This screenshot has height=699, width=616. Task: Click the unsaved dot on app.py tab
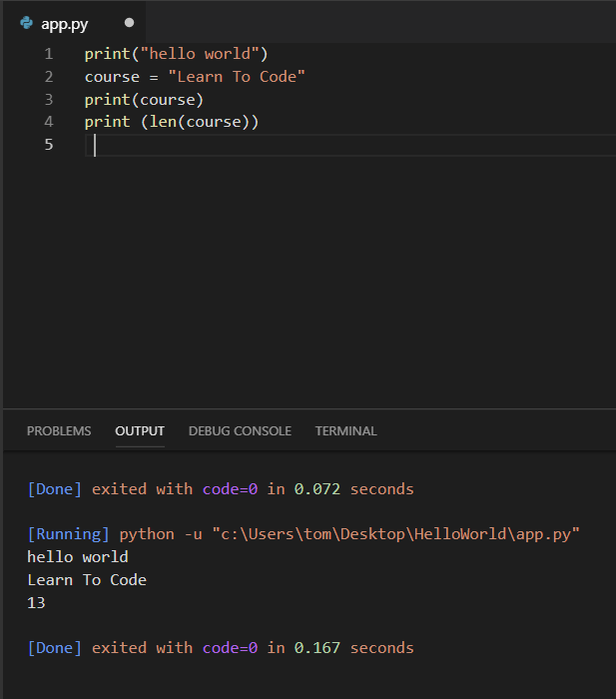pyautogui.click(x=129, y=23)
